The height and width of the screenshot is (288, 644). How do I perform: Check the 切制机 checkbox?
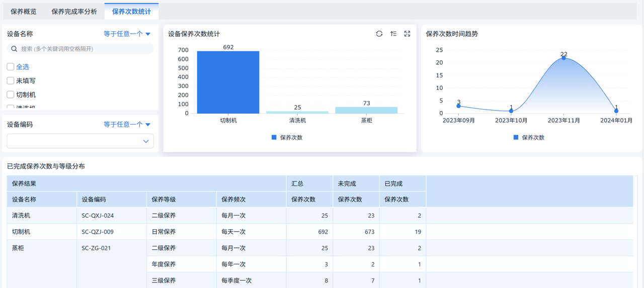[x=10, y=94]
